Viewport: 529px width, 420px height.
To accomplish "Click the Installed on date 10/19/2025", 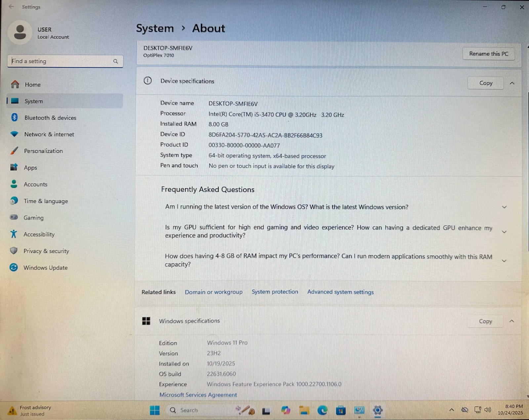I will point(221,363).
